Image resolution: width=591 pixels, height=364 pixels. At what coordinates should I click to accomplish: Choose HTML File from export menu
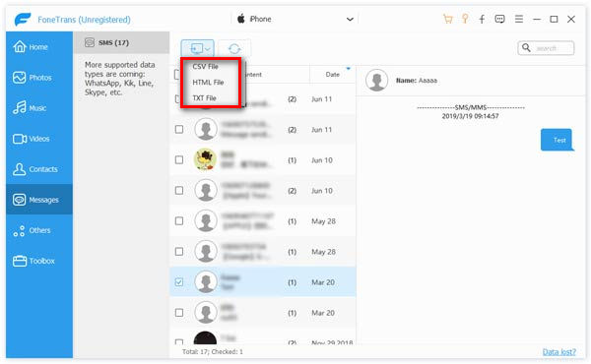click(208, 83)
